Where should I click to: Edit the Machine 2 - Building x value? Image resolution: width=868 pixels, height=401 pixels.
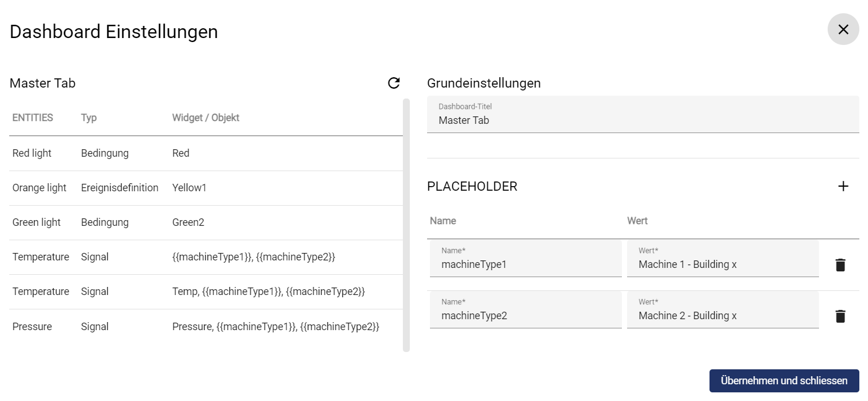pyautogui.click(x=722, y=316)
